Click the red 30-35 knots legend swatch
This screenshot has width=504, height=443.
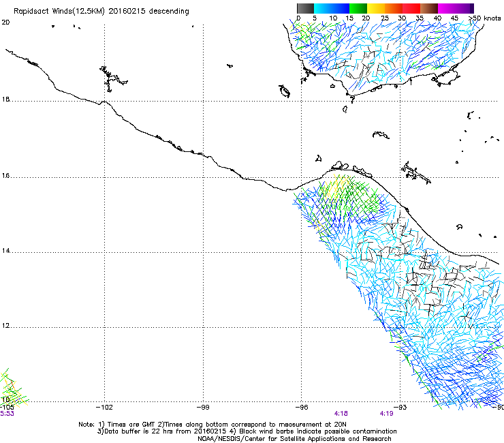pos(411,8)
